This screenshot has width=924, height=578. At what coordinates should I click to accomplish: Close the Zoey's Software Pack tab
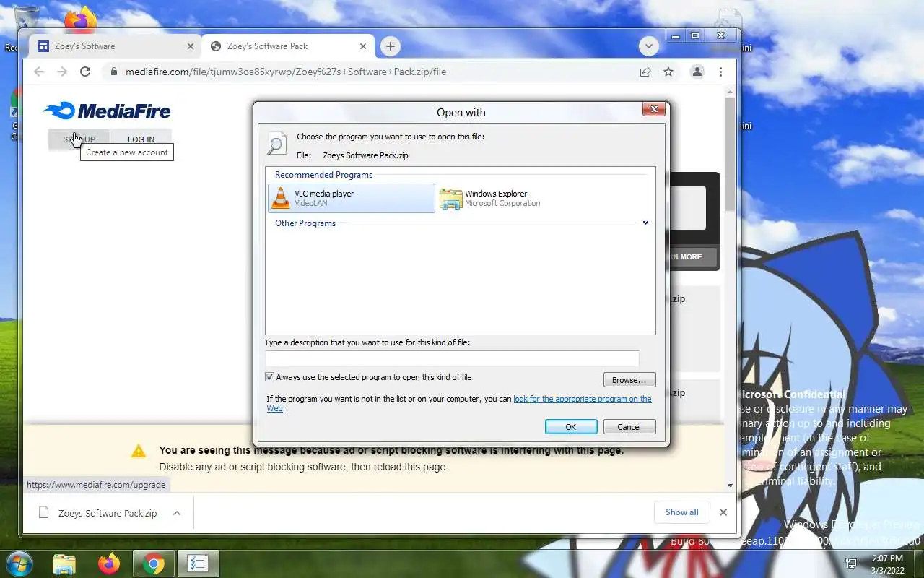pyautogui.click(x=364, y=46)
